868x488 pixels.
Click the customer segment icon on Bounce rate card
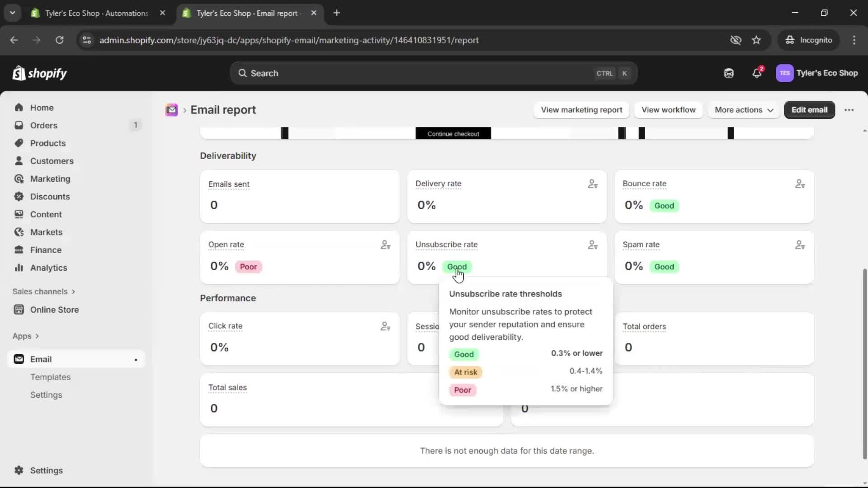(x=799, y=183)
